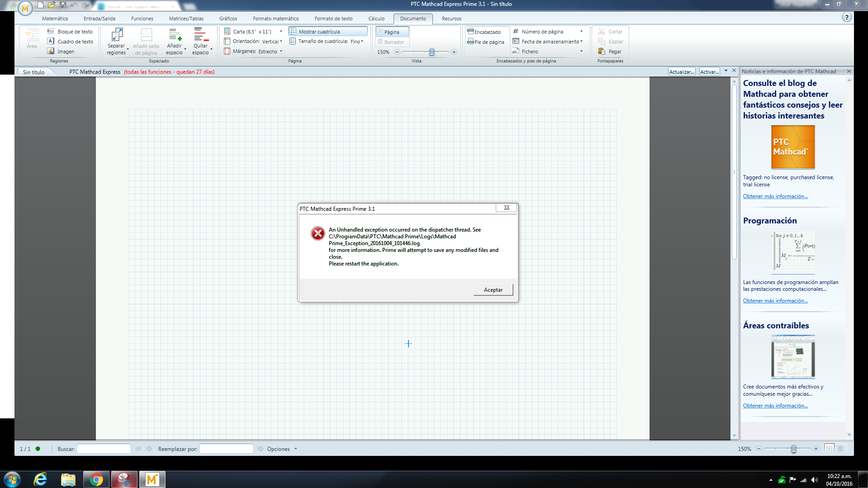
Task: Open the Entrada/Salida ribbon tab
Action: click(x=100, y=19)
